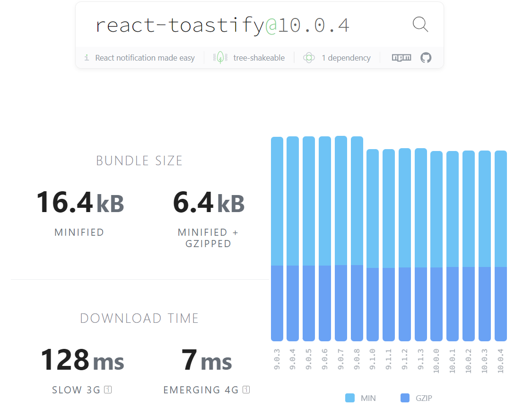Viewport: 532px width, 409px height.
Task: Click the info 'i' icon beside description
Action: pyautogui.click(x=87, y=58)
